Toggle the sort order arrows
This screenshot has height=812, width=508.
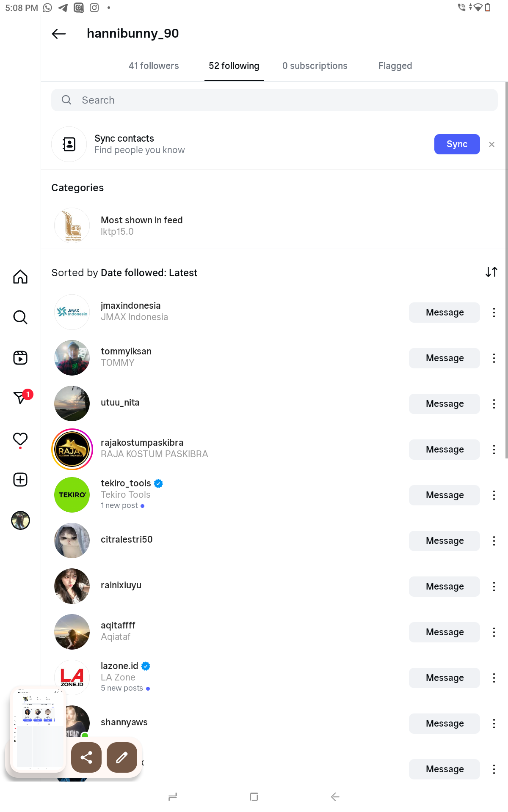click(491, 272)
